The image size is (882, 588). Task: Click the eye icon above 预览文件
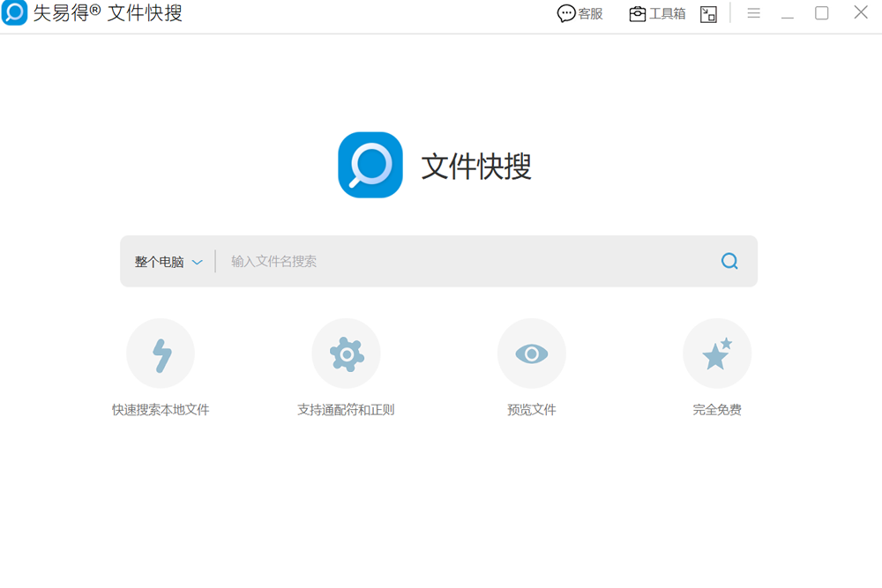(532, 353)
